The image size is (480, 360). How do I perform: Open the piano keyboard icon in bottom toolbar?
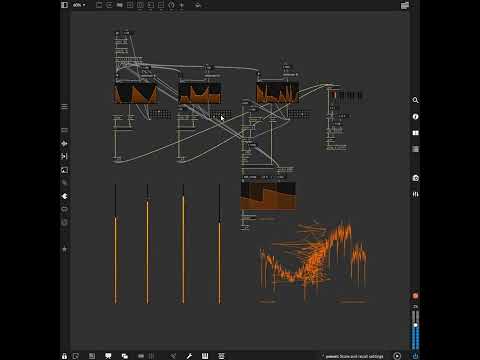pyautogui.click(x=205, y=356)
